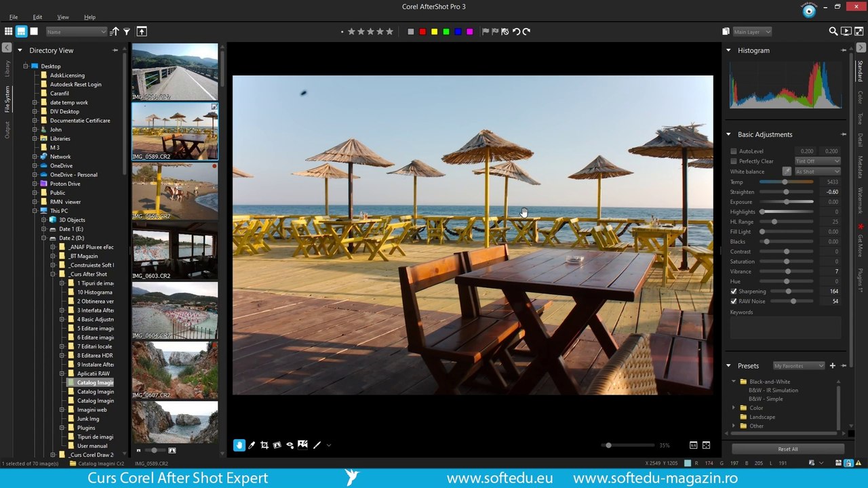Open the View menu
The width and height of the screenshot is (868, 488).
63,17
